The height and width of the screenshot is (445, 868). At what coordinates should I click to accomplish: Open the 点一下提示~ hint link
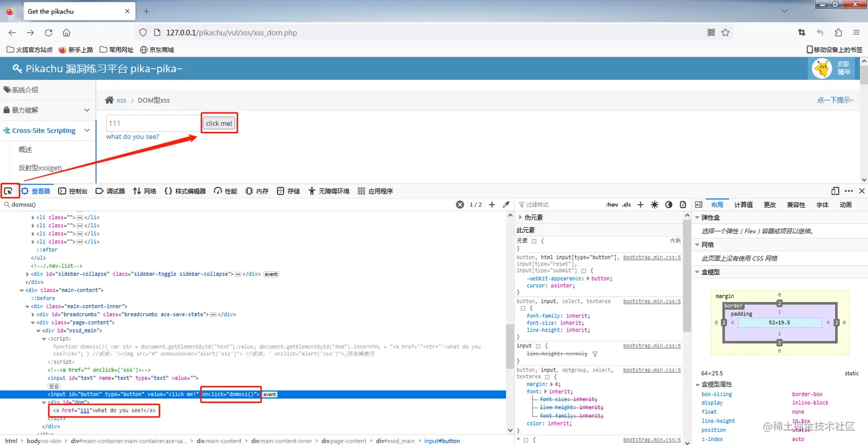tap(835, 100)
